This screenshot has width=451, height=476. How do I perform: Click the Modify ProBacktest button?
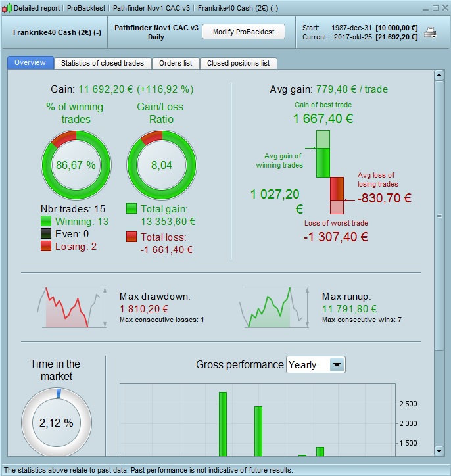[243, 32]
